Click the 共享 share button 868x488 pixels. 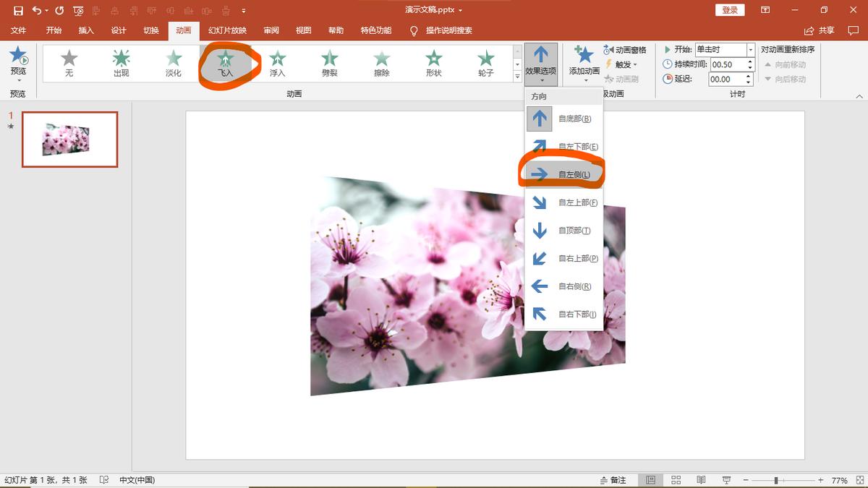click(x=820, y=30)
